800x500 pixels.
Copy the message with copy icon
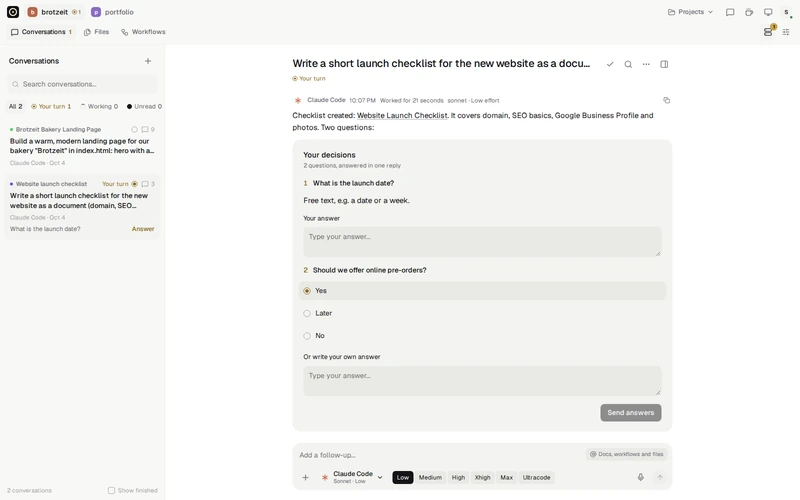(x=666, y=101)
